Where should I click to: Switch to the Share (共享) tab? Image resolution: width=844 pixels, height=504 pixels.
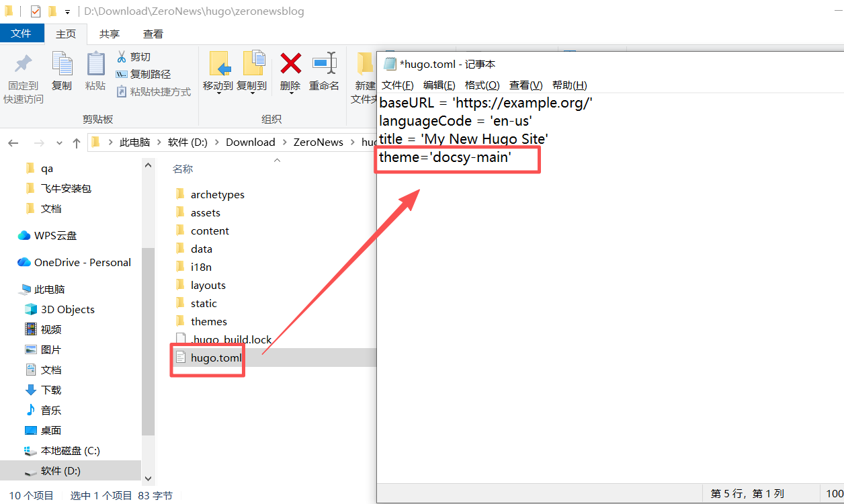coord(110,34)
